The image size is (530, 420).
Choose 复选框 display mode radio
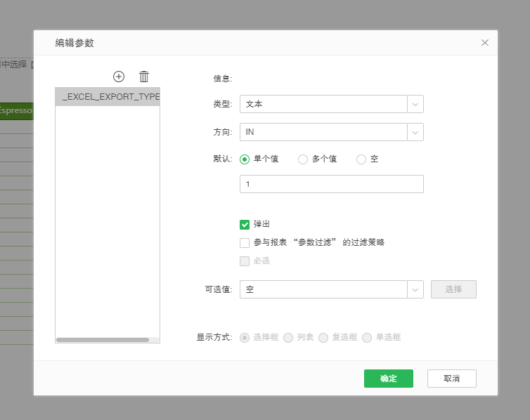click(x=323, y=338)
